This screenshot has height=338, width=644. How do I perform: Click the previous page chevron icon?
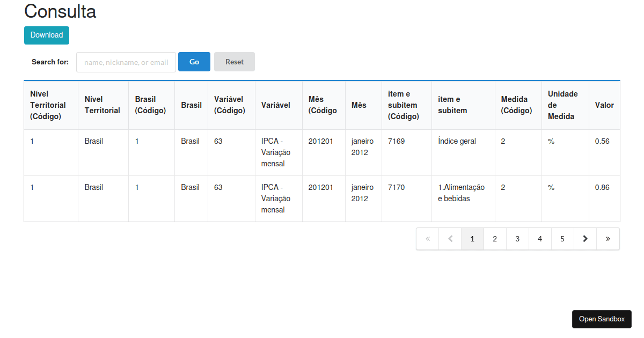point(450,238)
